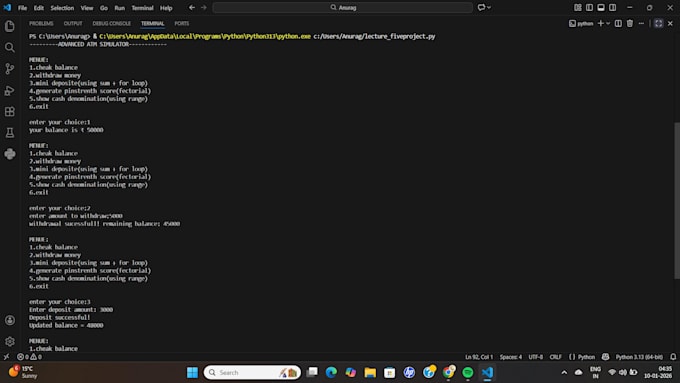Click the Ln 92, Col 1 indicator
Viewport: 680px width, 383px height.
coord(479,357)
